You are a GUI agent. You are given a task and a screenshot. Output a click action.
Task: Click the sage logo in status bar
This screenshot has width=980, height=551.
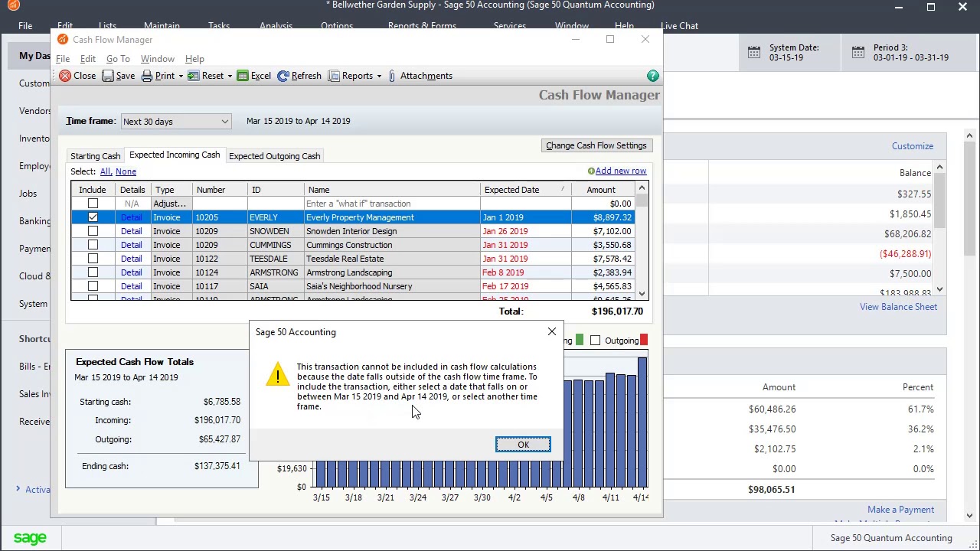pyautogui.click(x=30, y=538)
